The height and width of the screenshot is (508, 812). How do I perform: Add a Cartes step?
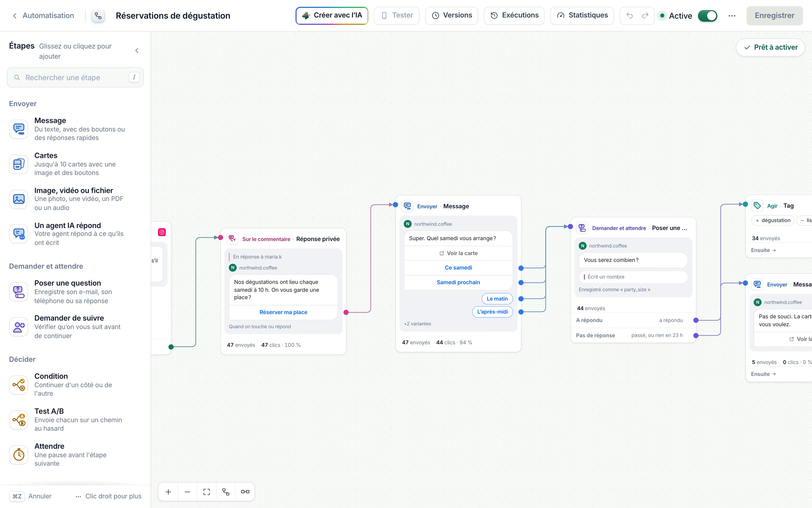(75, 164)
